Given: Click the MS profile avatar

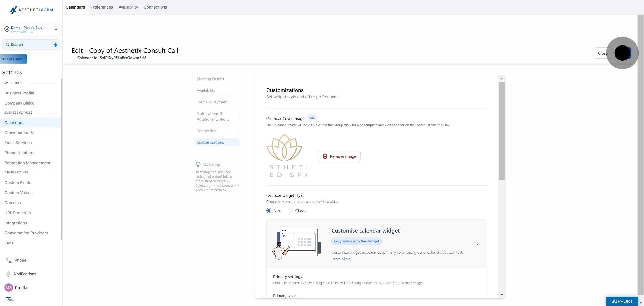Looking at the screenshot, I should 9,287.
